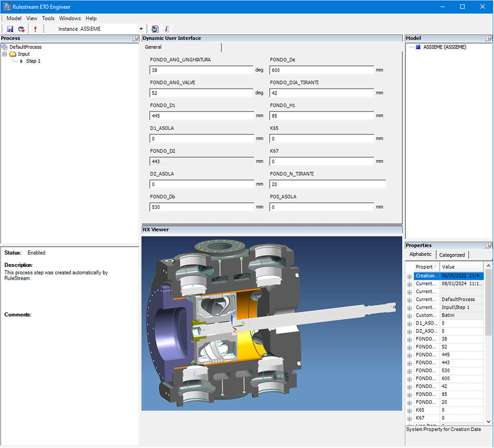The height and width of the screenshot is (448, 494).
Task: Click the FONDO_H1 input field
Action: [322, 116]
